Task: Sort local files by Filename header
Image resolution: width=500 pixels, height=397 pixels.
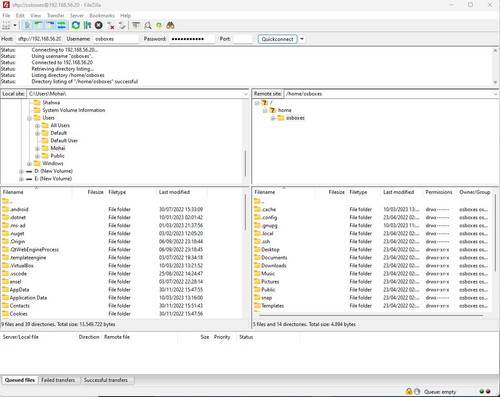Action: click(36, 192)
